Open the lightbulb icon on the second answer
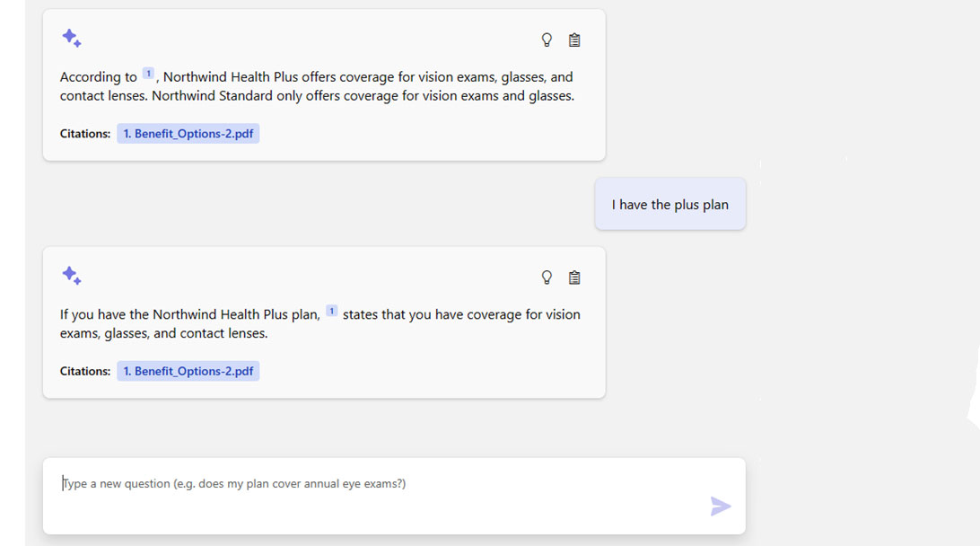Viewport: 980px width, 546px height. 547,277
